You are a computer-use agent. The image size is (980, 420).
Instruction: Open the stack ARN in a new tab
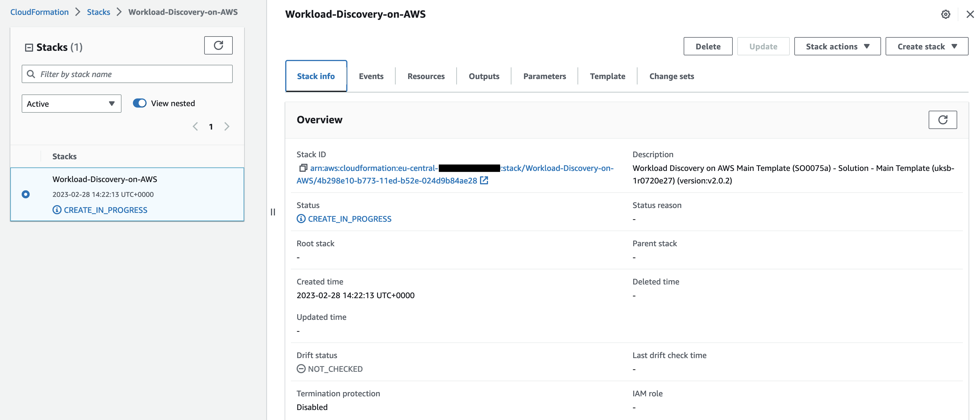[484, 181]
